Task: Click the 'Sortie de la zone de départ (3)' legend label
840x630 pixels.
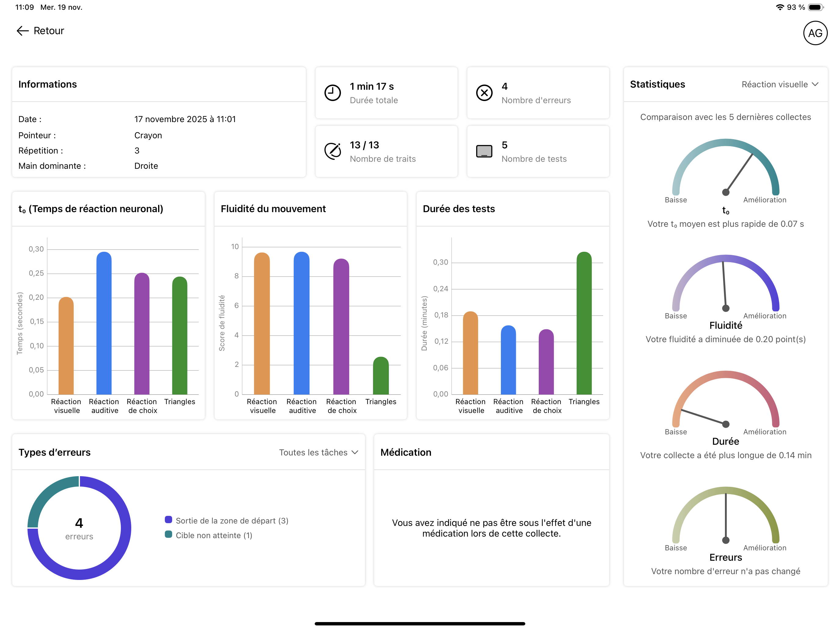Action: point(232,521)
